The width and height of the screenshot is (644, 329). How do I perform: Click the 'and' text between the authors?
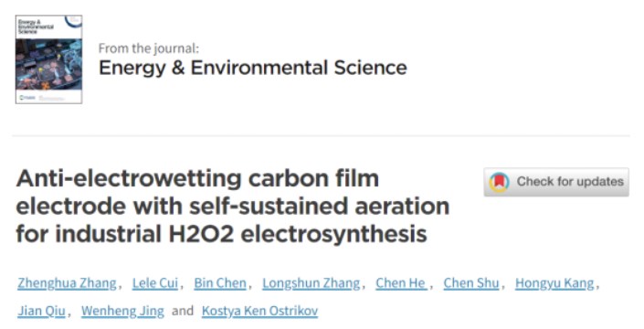(x=183, y=311)
